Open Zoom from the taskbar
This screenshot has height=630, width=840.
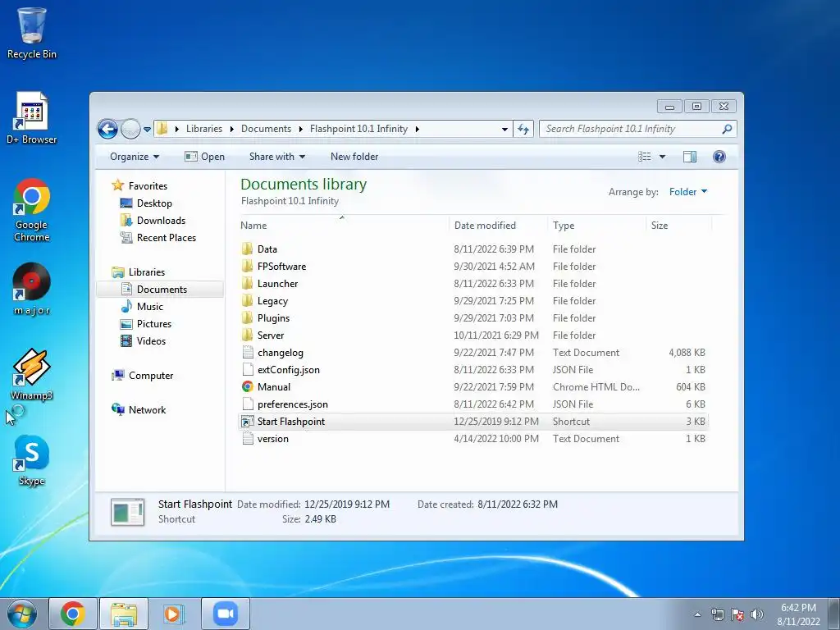pos(226,614)
